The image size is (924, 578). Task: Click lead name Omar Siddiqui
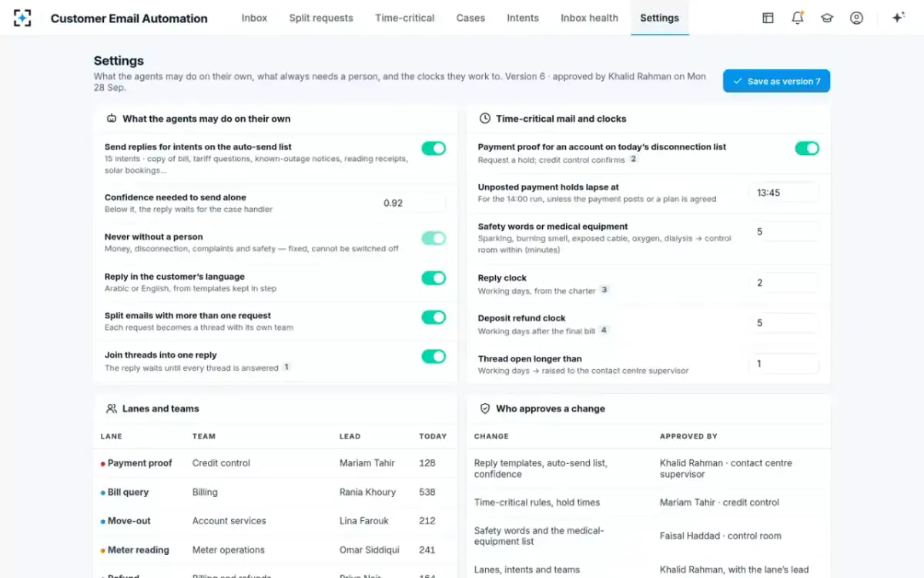pyautogui.click(x=368, y=550)
